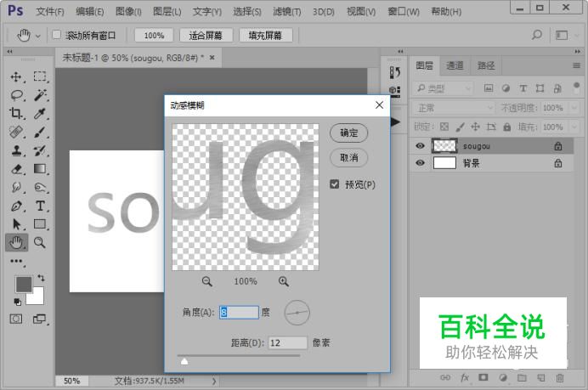
Task: Select the Spot Healing Brush tool
Action: tap(16, 132)
